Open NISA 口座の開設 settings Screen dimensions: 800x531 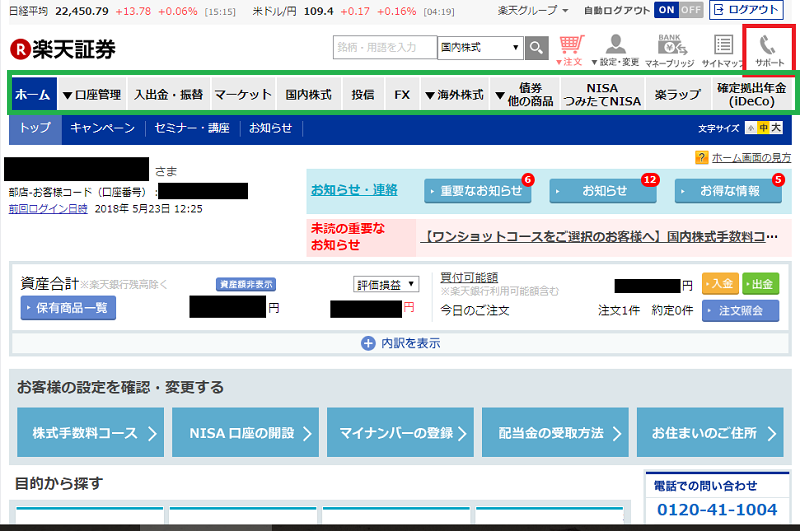(x=245, y=433)
